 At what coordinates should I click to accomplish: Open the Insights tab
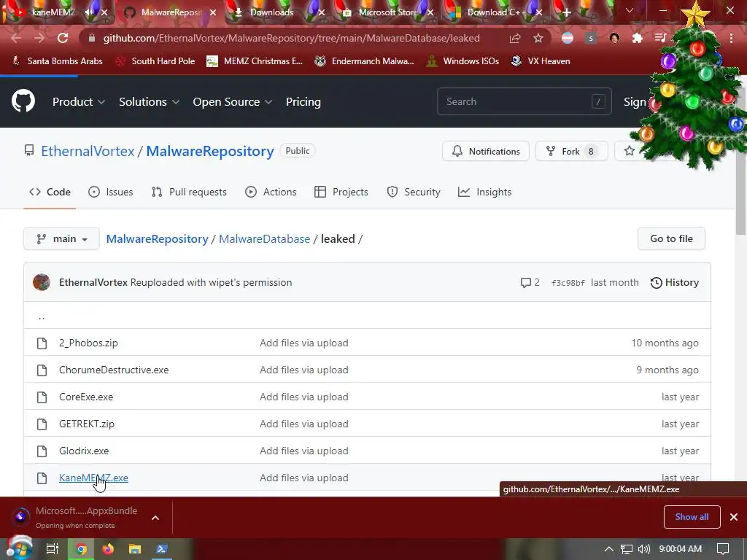484,192
